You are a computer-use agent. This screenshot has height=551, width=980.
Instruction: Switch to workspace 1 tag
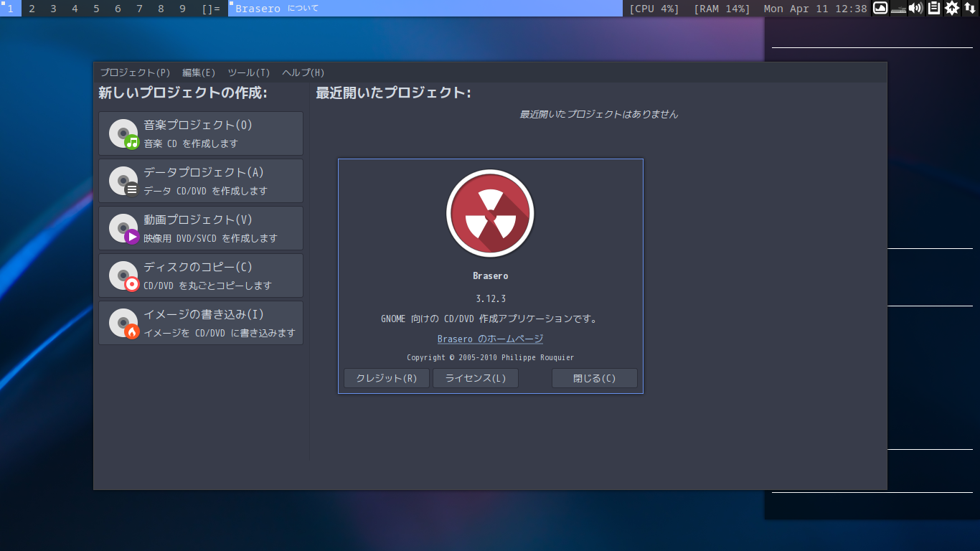[x=10, y=9]
